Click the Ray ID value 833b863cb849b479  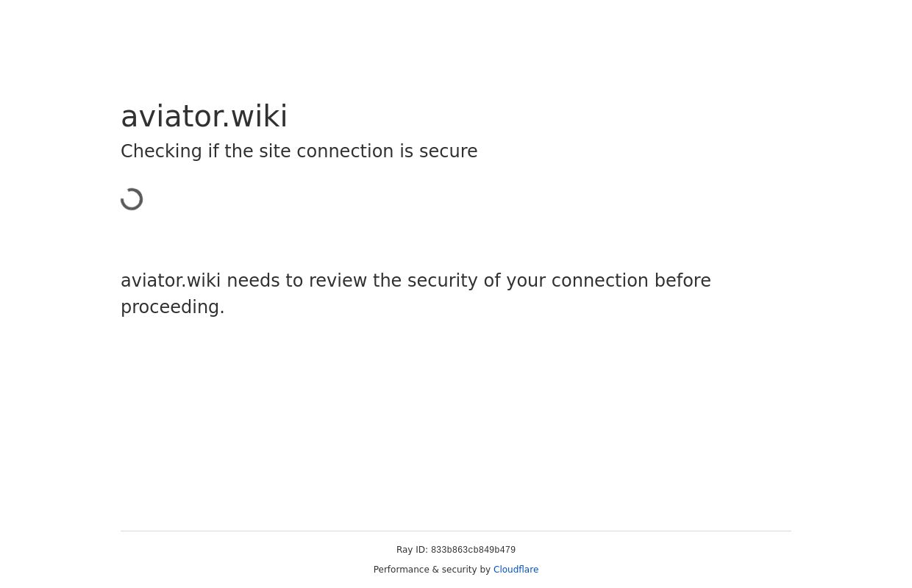coord(473,551)
